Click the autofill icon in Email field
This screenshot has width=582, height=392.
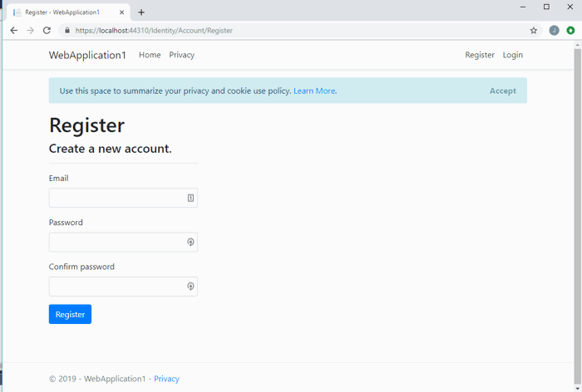pos(190,198)
